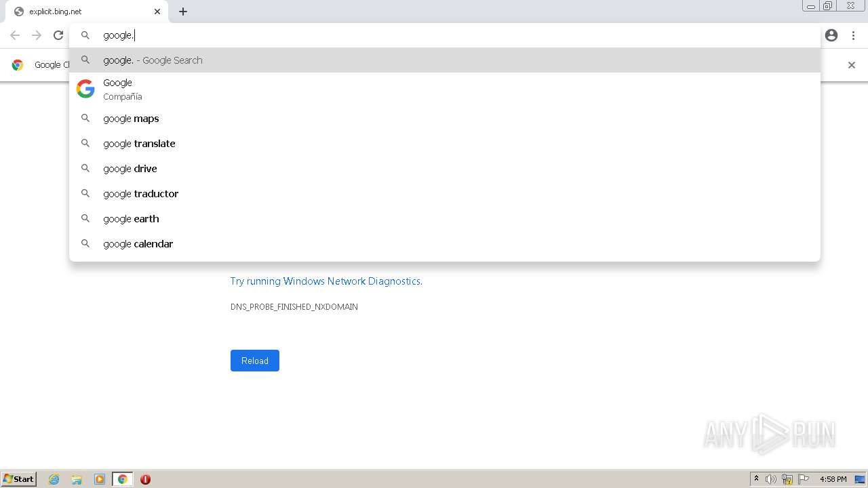
Task: Click search icon beside google maps
Action: [x=85, y=119]
